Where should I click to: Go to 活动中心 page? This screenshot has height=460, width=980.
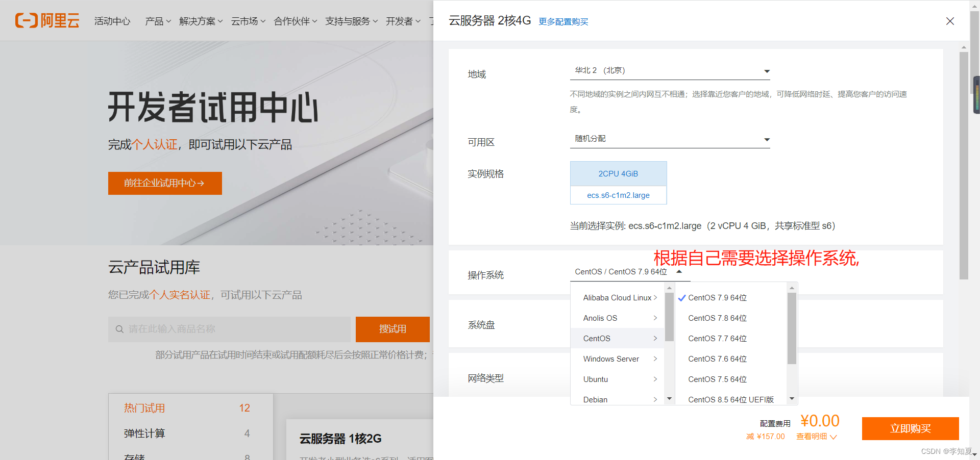pos(112,21)
